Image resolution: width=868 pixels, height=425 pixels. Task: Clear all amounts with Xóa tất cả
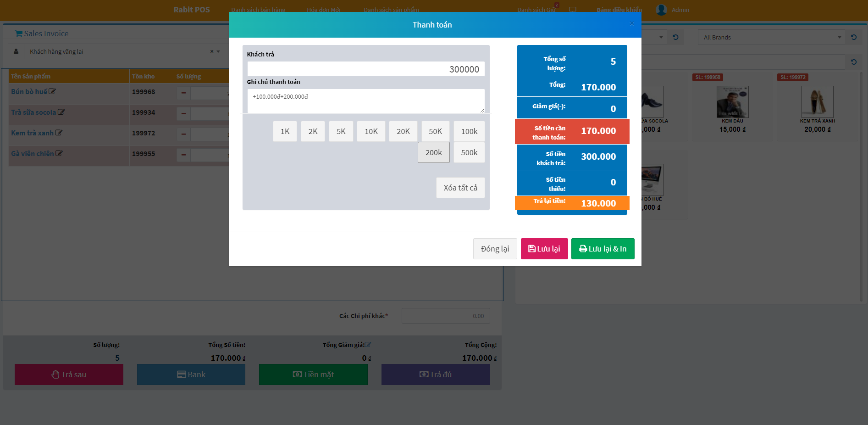(x=460, y=188)
